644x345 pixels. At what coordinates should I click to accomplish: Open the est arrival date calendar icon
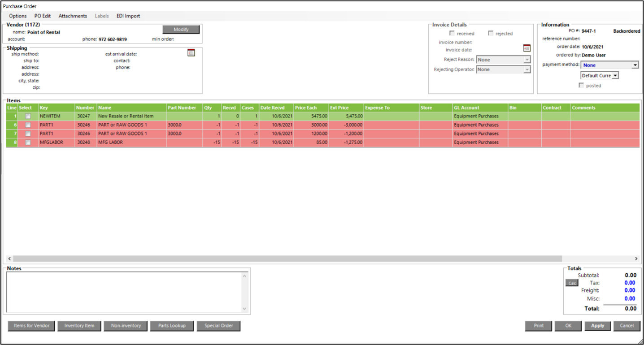(191, 53)
